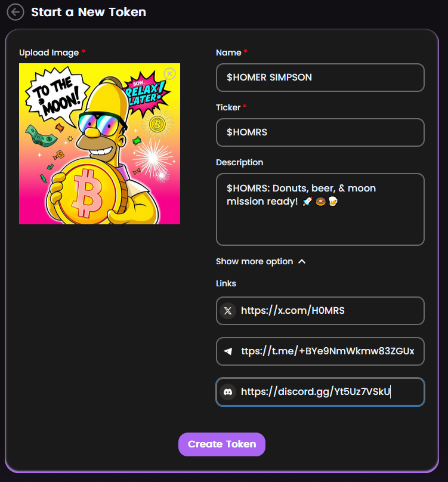This screenshot has width=448, height=482.
Task: Click the Description label
Action: [x=240, y=163]
